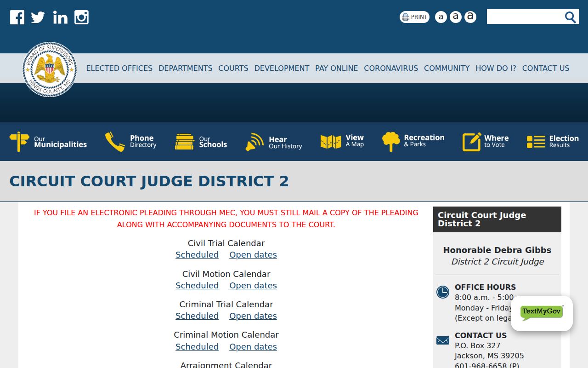Screen dimensions: 588x368
Task: Open the How Do I? menu
Action: 496,68
